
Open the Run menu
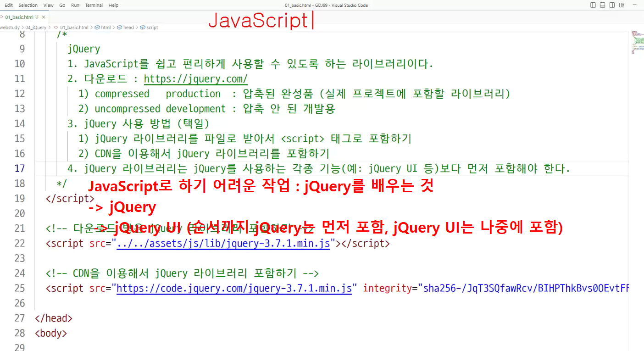(x=75, y=5)
